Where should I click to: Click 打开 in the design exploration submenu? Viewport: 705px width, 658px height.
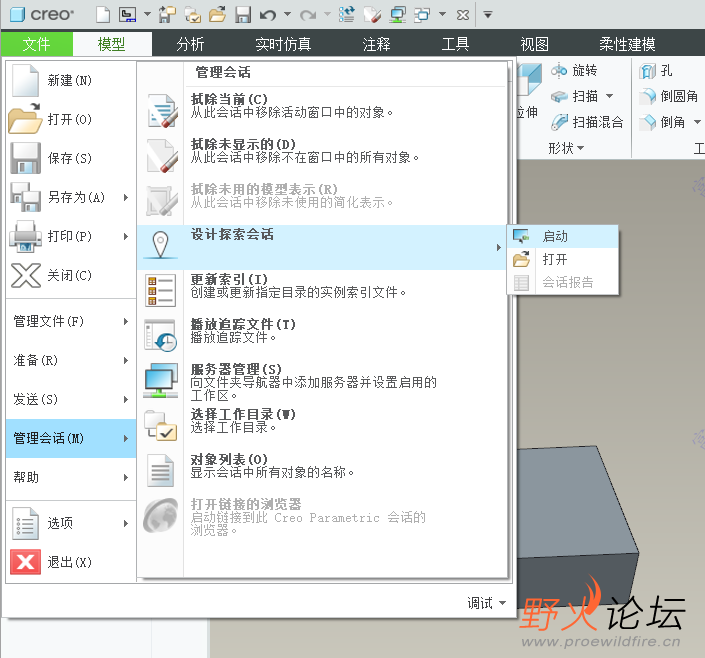pyautogui.click(x=563, y=259)
